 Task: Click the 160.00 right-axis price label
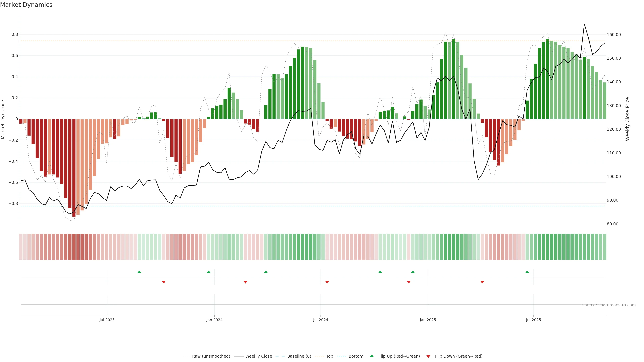tap(614, 35)
